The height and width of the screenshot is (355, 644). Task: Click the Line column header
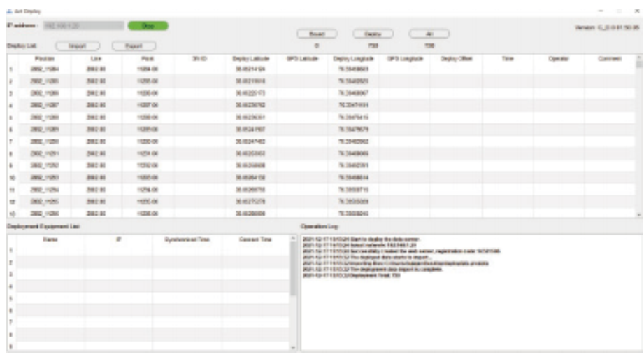(x=96, y=59)
